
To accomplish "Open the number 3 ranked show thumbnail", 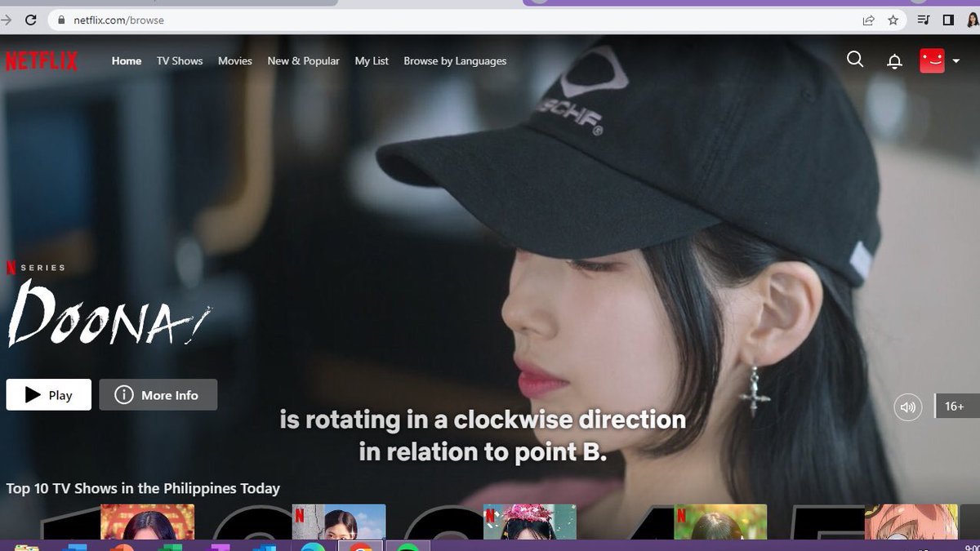I will [x=530, y=522].
